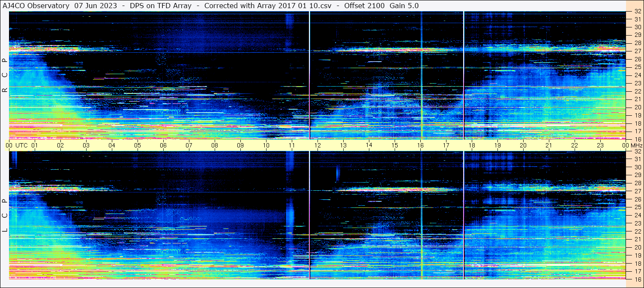
Task: Select the date 07 Jun 2023 in the header
Action: (96, 6)
